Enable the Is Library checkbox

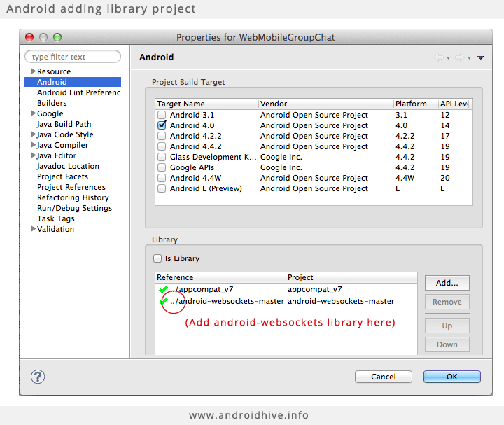(157, 258)
